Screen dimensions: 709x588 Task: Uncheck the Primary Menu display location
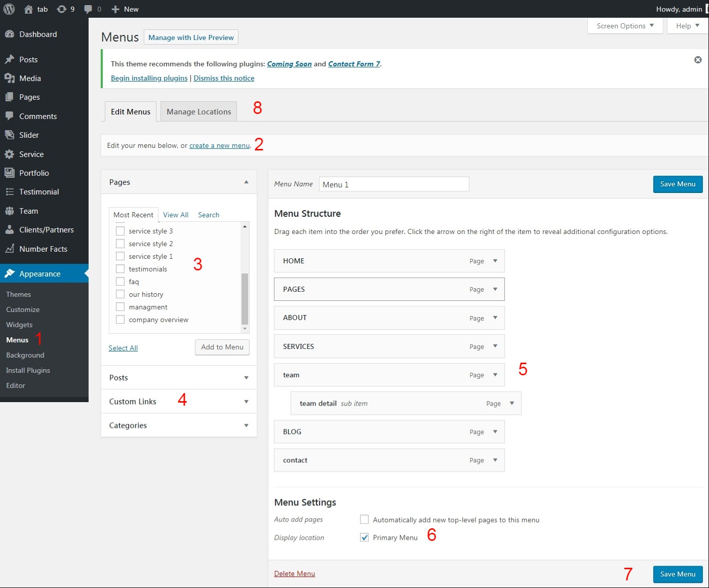click(x=364, y=537)
